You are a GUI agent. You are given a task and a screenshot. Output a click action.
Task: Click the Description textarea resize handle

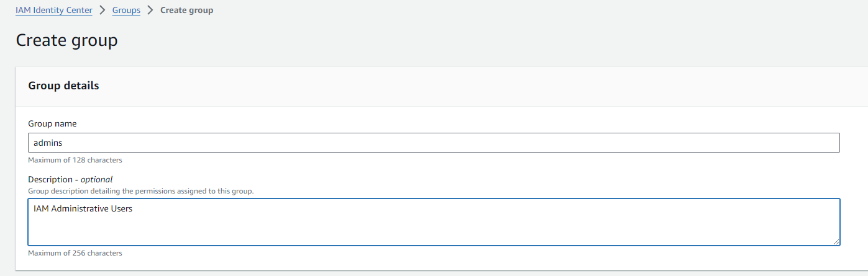pos(836,242)
